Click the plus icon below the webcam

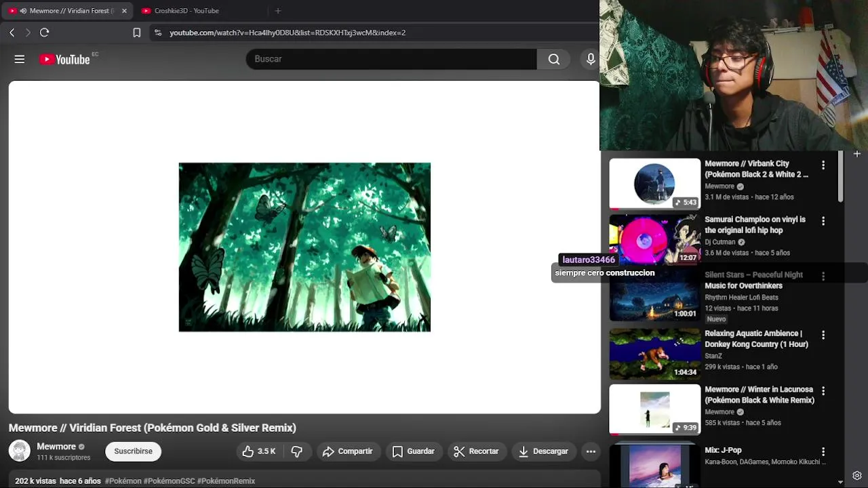857,154
